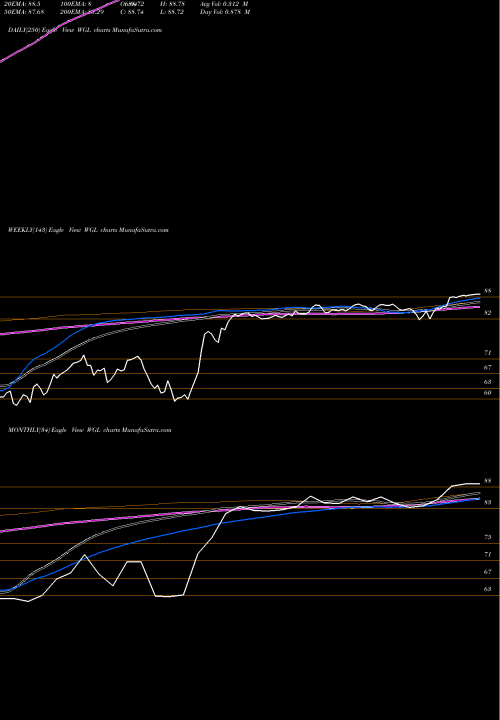500x720 pixels.
Task: Select the L: 88.72 low value
Action: pyautogui.click(x=172, y=11)
